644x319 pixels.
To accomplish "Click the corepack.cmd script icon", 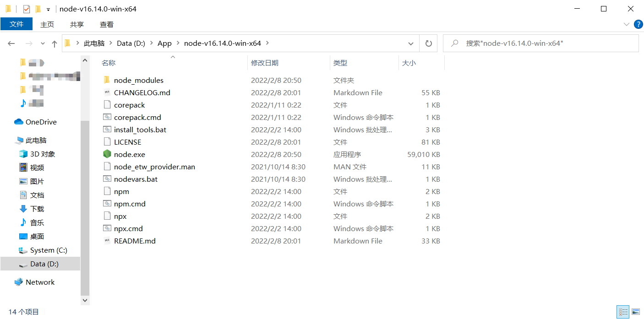I will click(107, 117).
